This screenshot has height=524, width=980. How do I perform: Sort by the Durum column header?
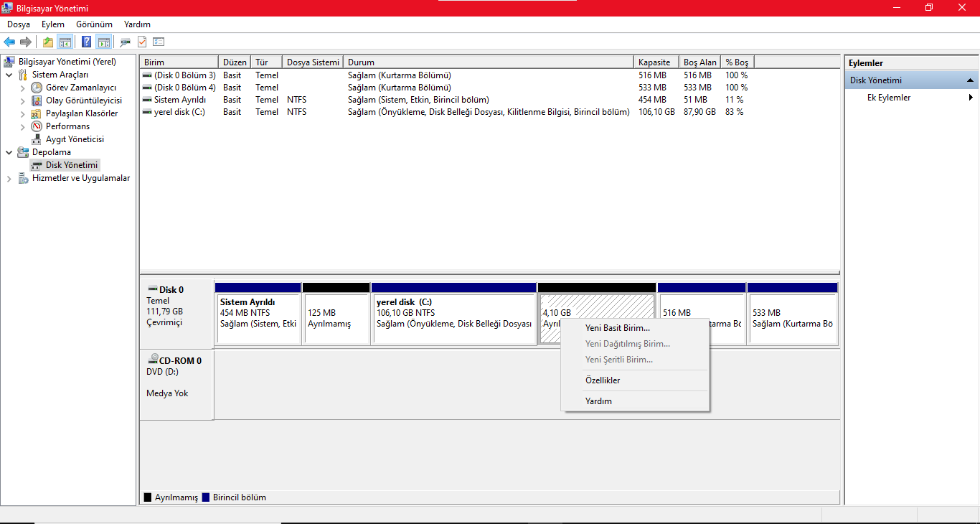[x=489, y=62]
